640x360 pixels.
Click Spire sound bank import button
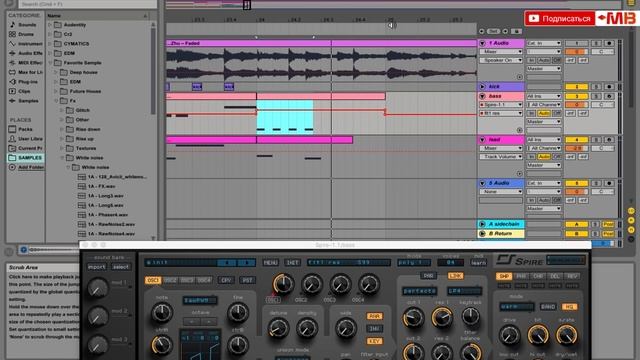(x=97, y=267)
